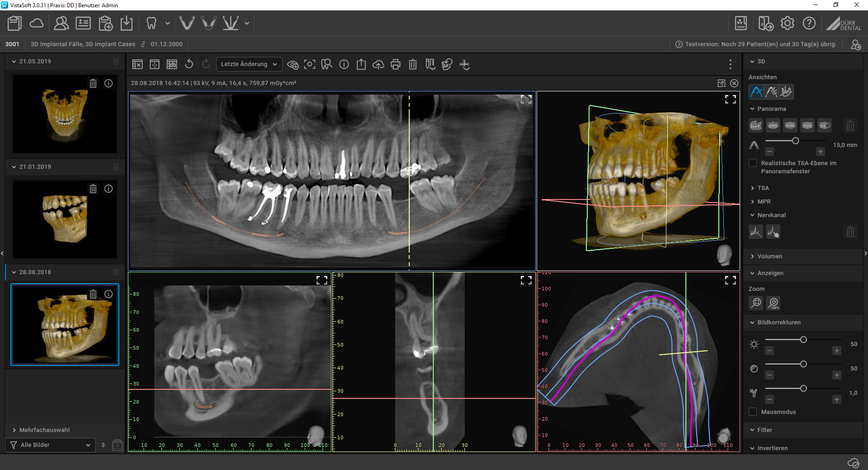Adjust the brightness slider handle
The height and width of the screenshot is (470, 868).
tap(803, 340)
